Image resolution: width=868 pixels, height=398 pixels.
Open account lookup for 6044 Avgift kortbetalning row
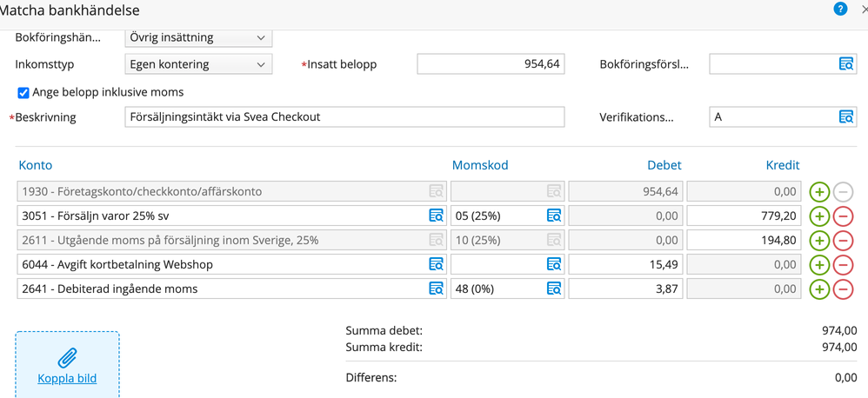[x=437, y=264]
